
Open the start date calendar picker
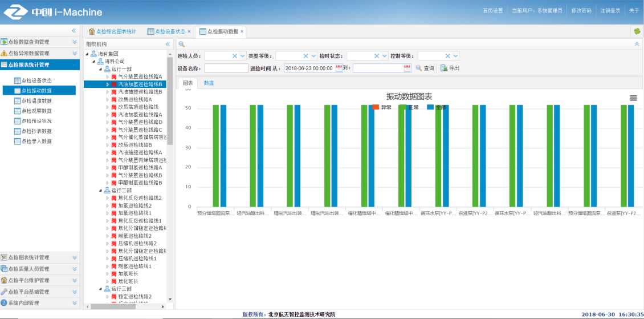click(x=339, y=68)
